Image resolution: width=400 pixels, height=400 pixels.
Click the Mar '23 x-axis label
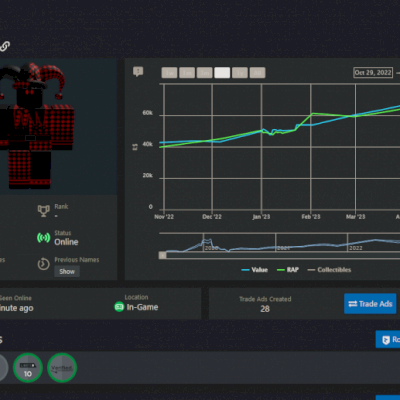(355, 217)
